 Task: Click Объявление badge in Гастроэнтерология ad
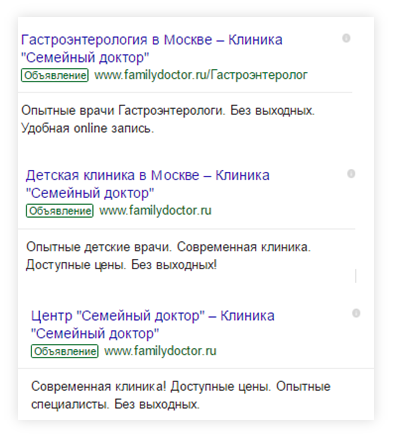click(55, 75)
